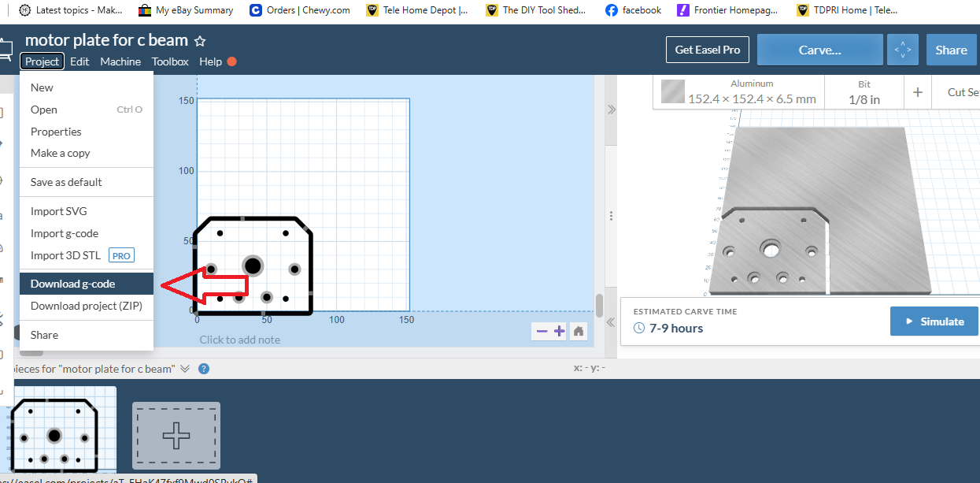Select Share in the Project menu
Screen dimensions: 980x483
(x=87, y=335)
